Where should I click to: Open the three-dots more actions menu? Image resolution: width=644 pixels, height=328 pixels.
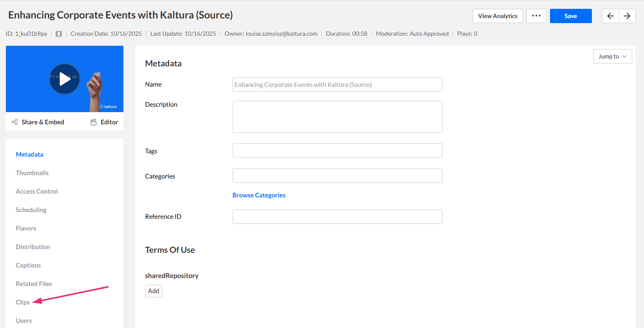tap(536, 16)
